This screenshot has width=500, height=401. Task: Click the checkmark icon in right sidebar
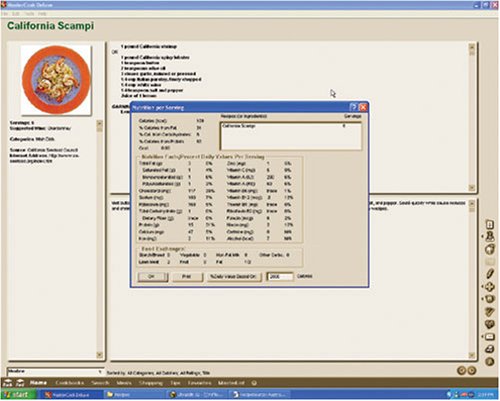click(490, 311)
